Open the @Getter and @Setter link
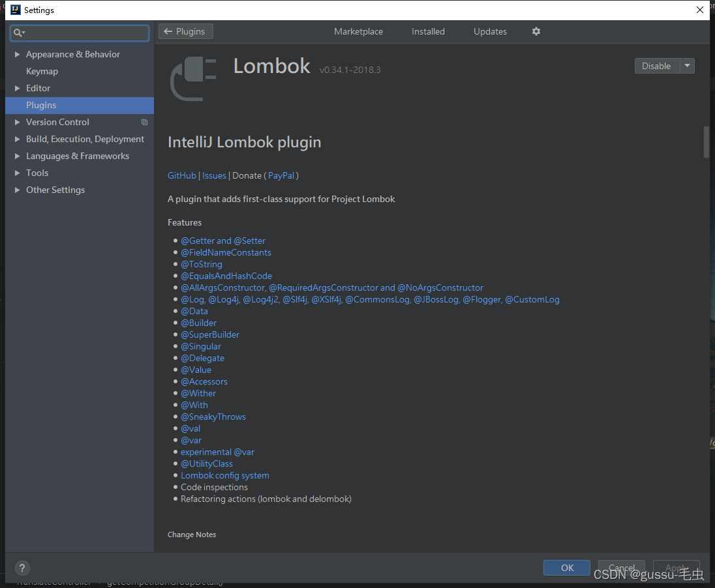The width and height of the screenshot is (715, 588). coord(223,241)
